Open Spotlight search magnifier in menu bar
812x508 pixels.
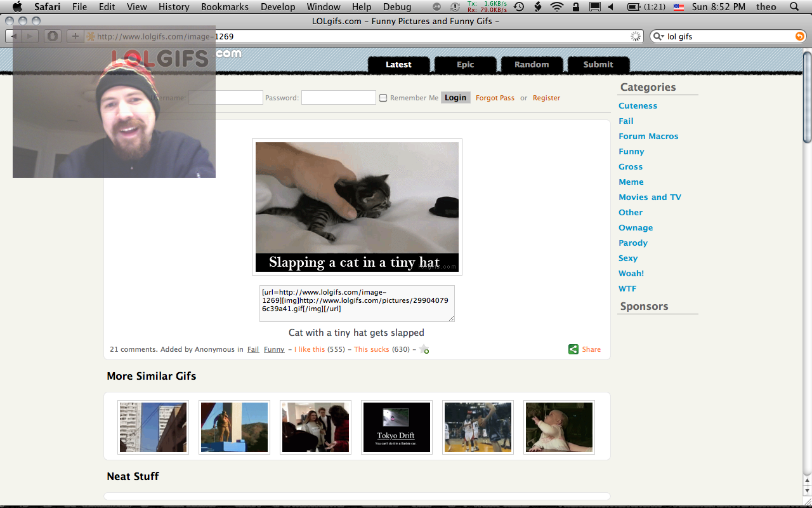pyautogui.click(x=795, y=7)
